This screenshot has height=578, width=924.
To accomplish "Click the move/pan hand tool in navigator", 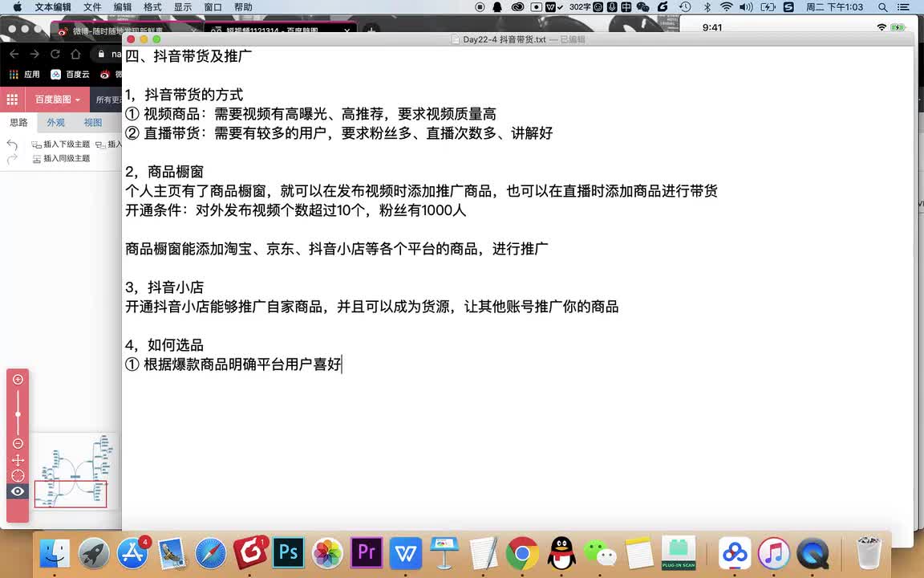I will [18, 460].
